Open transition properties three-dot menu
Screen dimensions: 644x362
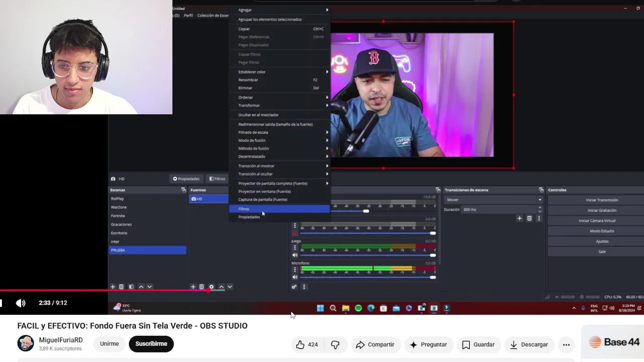539,218
